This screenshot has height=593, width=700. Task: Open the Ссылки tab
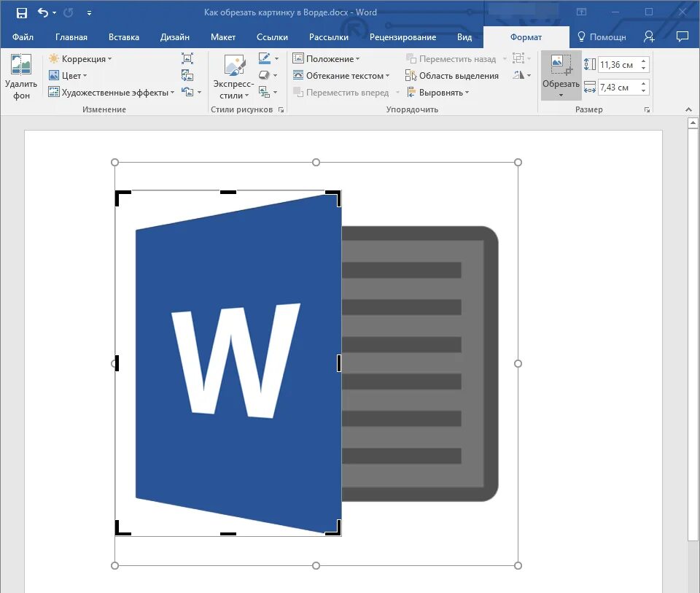coord(272,37)
